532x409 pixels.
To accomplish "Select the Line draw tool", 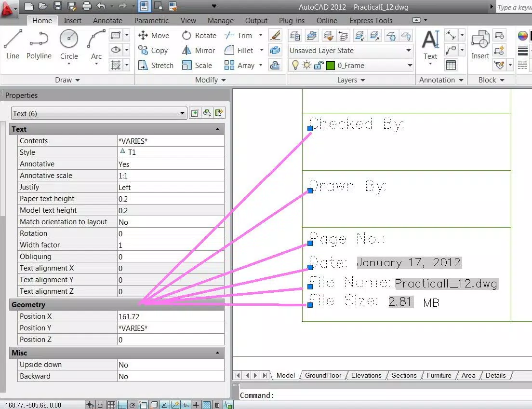I will coord(13,44).
